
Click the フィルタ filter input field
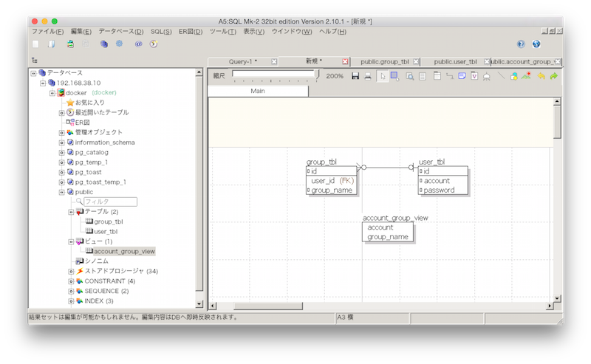tap(110, 202)
